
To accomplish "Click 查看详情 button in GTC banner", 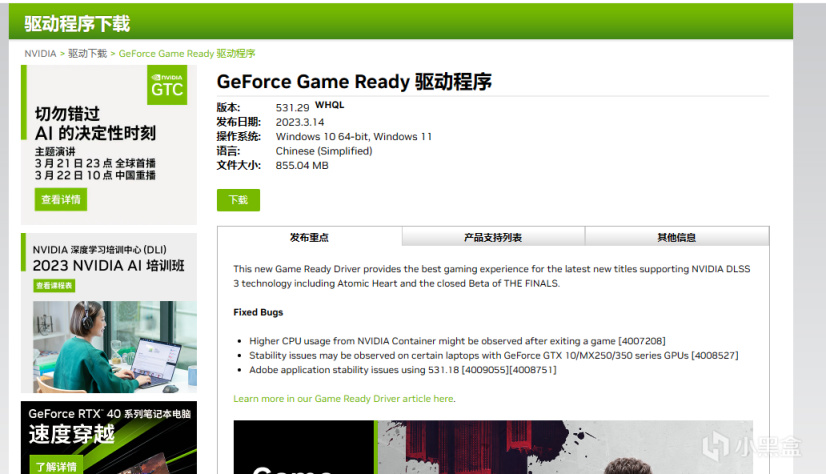I will coord(61,200).
